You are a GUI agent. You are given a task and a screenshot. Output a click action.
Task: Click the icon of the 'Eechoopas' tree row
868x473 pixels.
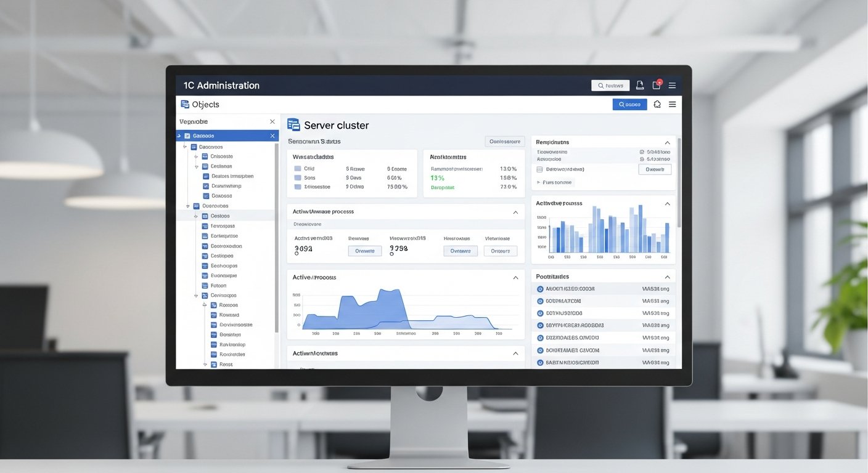pos(205,265)
